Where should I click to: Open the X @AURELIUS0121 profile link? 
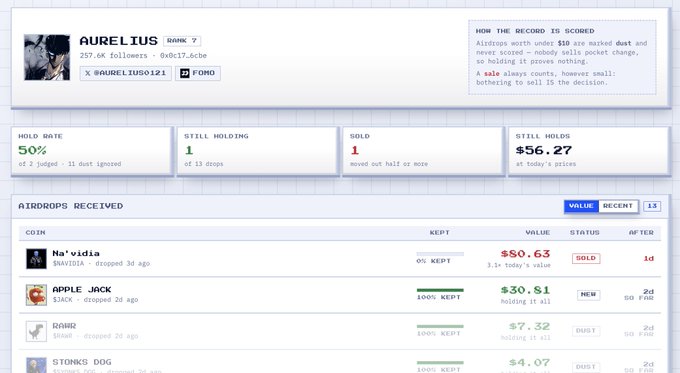(126, 73)
